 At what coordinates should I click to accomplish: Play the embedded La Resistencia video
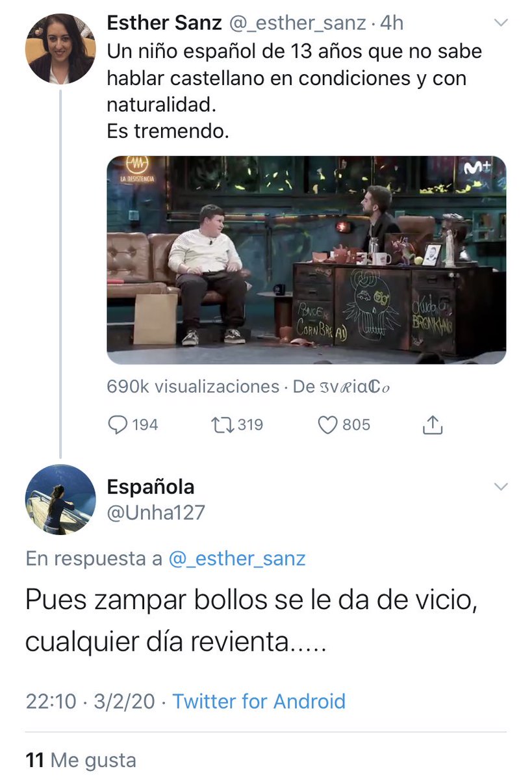[306, 260]
